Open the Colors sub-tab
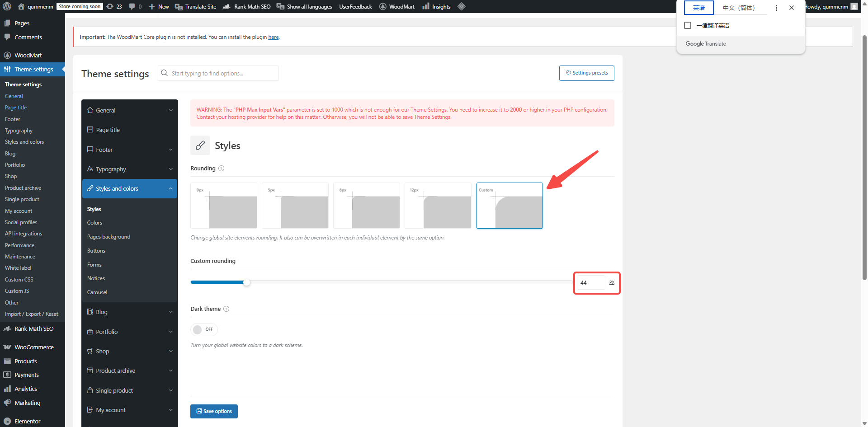 coord(94,223)
